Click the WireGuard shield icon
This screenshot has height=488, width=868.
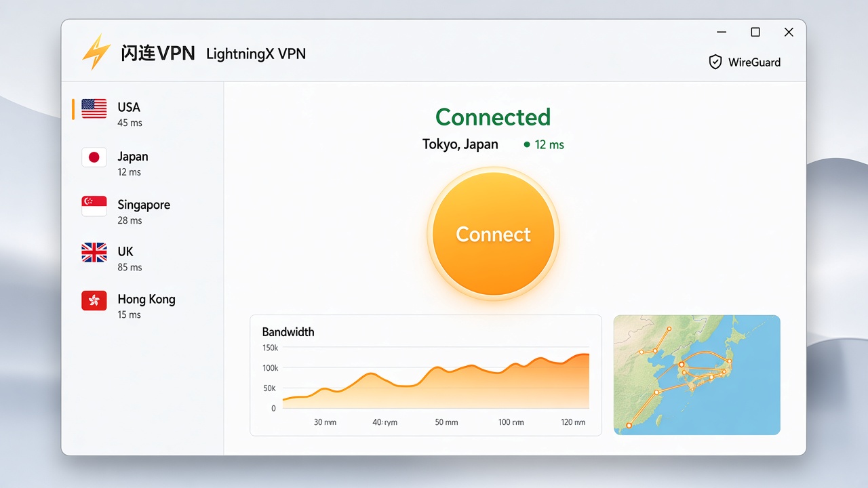[715, 62]
